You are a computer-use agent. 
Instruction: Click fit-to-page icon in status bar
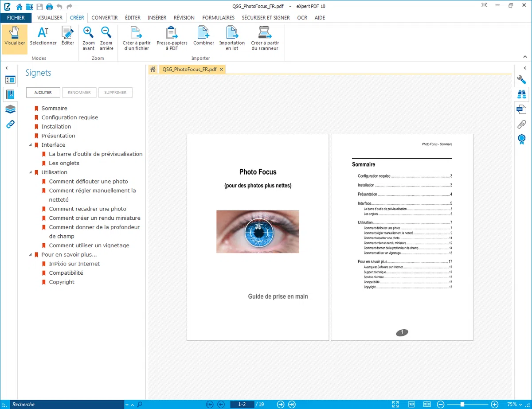click(x=395, y=404)
